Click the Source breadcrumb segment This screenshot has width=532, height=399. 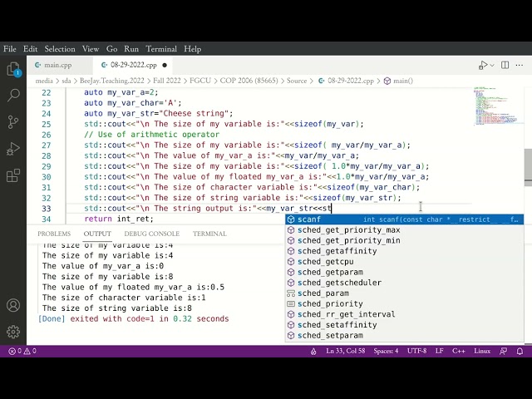[297, 81]
